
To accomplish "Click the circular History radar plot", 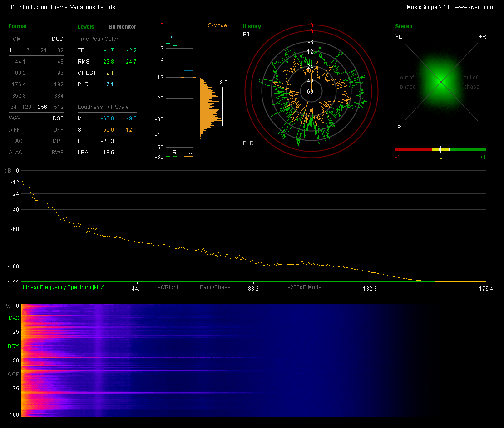I will pyautogui.click(x=311, y=91).
